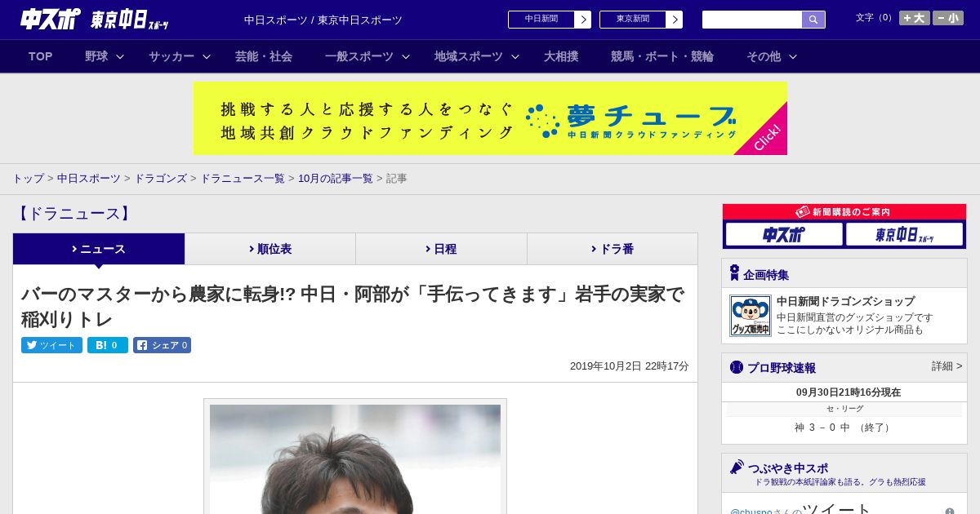Expand the 野球 dropdown chevron

120,56
